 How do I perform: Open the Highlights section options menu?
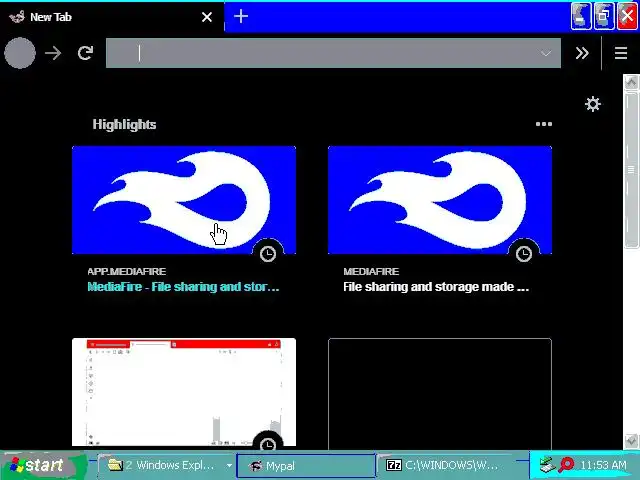coord(544,124)
